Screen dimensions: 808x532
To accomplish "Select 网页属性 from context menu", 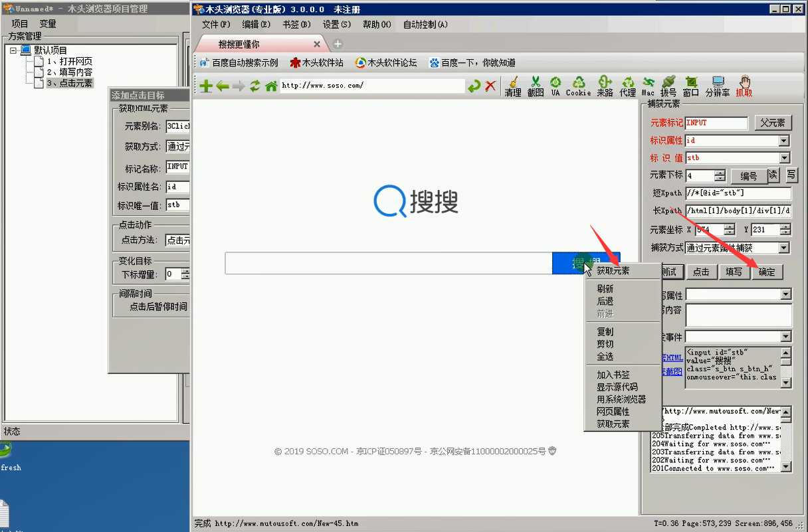I will click(x=613, y=412).
